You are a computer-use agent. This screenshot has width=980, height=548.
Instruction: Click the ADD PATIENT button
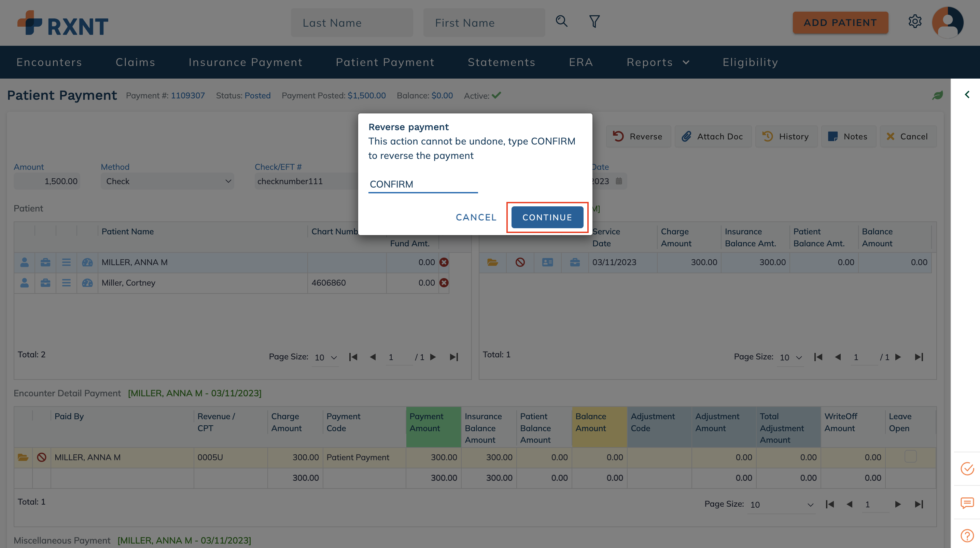tap(840, 23)
